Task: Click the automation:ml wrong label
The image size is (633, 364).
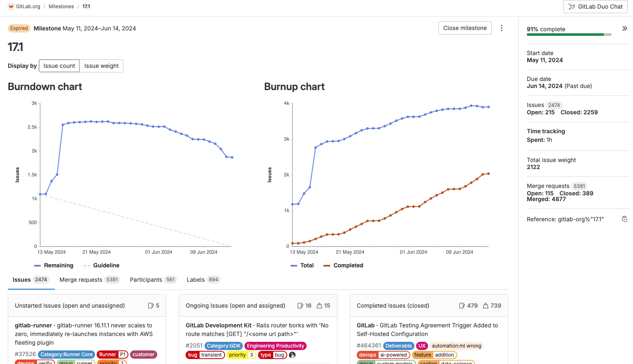Action: (456, 346)
